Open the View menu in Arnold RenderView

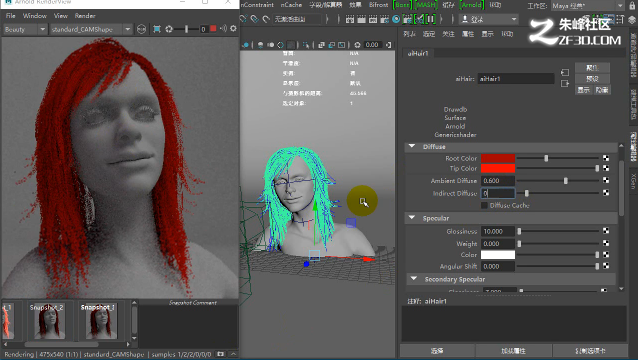[x=61, y=16]
